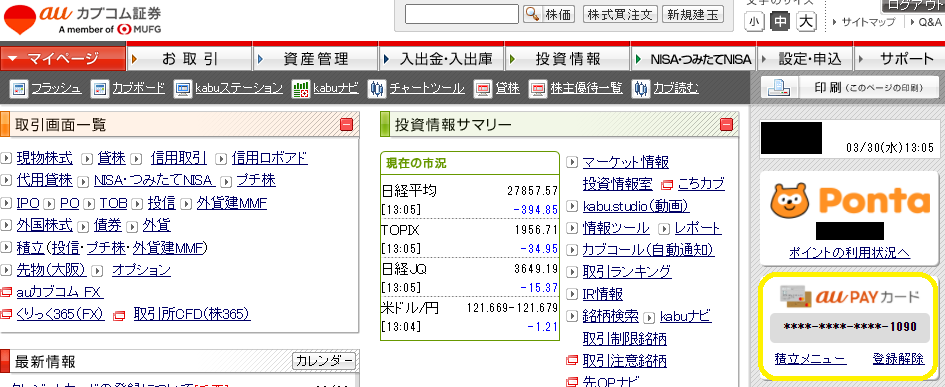
Task: Open the 積立メニュー link
Action: pyautogui.click(x=810, y=359)
